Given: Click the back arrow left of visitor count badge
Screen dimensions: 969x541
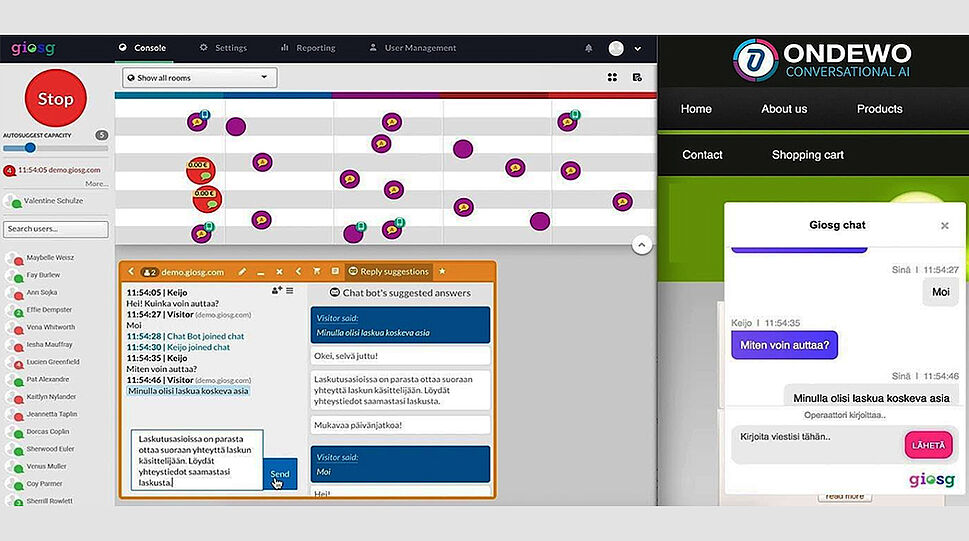Looking at the screenshot, I should tap(131, 271).
